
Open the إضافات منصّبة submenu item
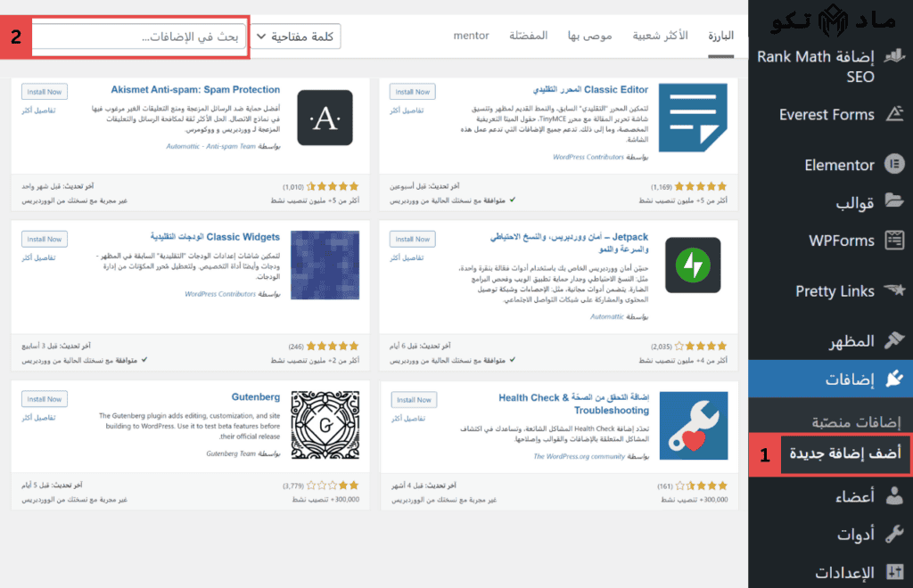pos(856,421)
